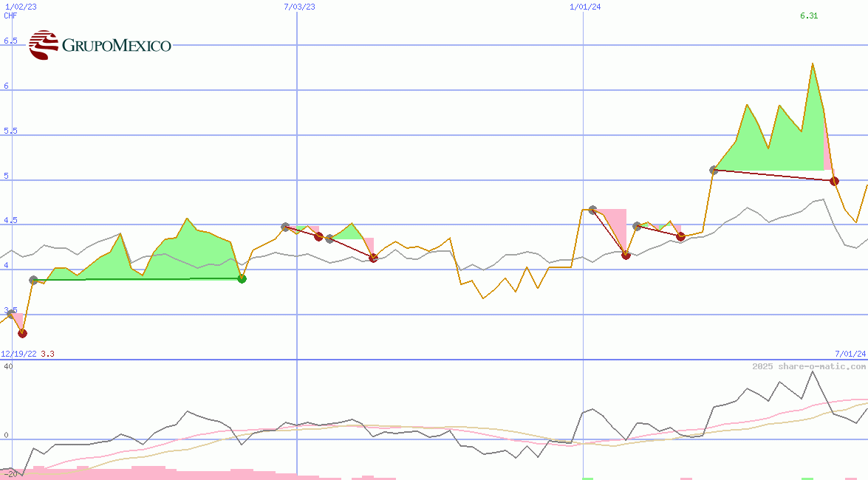Select the rightmost red marker after the peak
868x480 pixels.
pyautogui.click(x=834, y=181)
